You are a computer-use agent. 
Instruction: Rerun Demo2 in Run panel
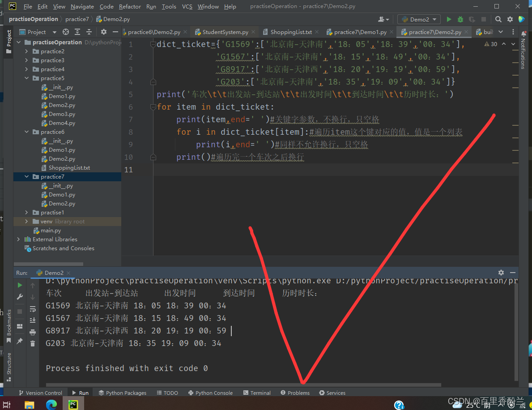[x=20, y=285]
